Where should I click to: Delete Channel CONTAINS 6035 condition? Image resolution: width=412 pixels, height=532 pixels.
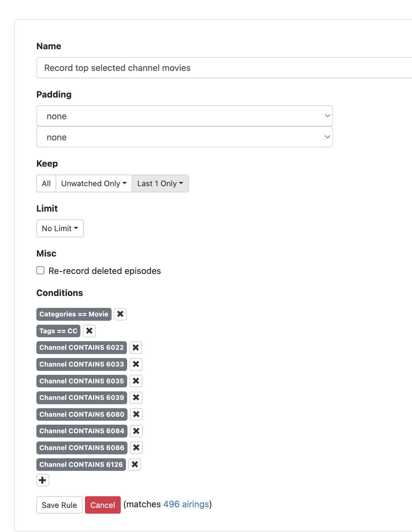[136, 381]
